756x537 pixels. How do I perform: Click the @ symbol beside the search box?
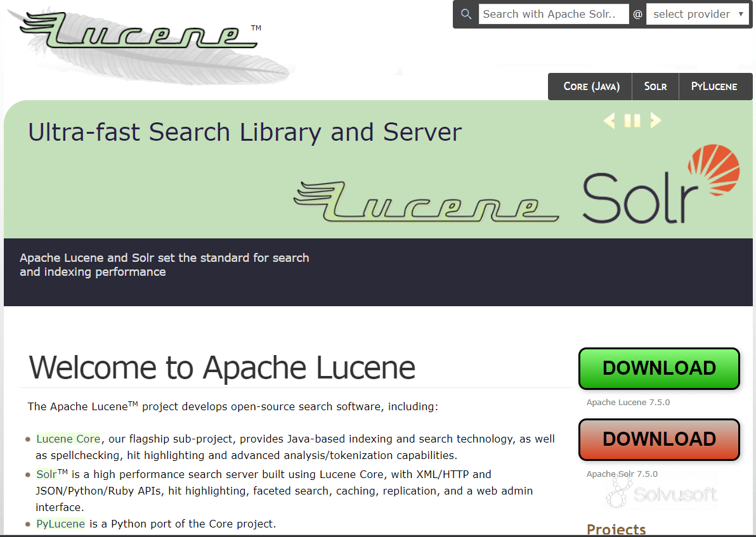637,13
